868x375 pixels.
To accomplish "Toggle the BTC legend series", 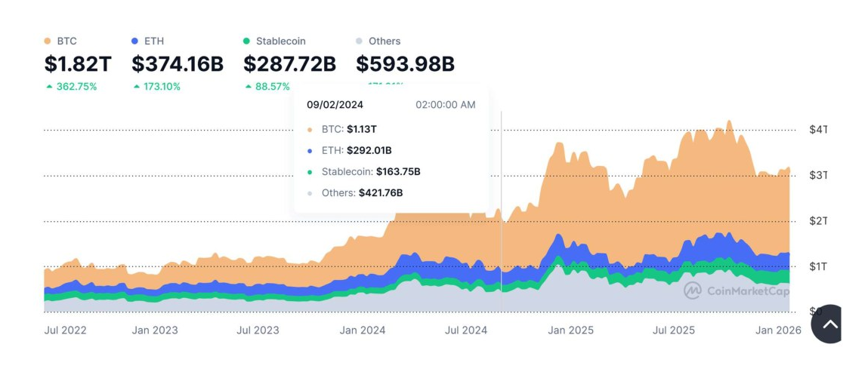I will (x=60, y=41).
